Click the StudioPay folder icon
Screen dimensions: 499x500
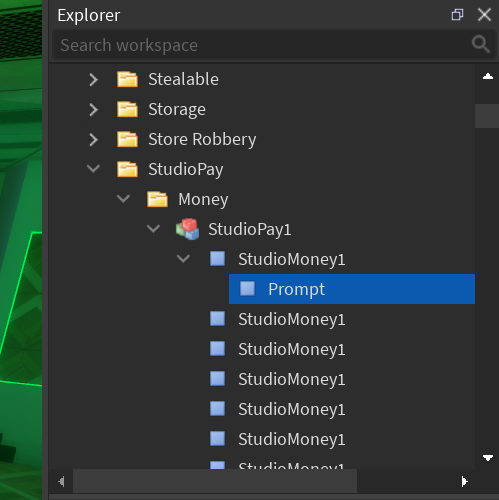127,169
